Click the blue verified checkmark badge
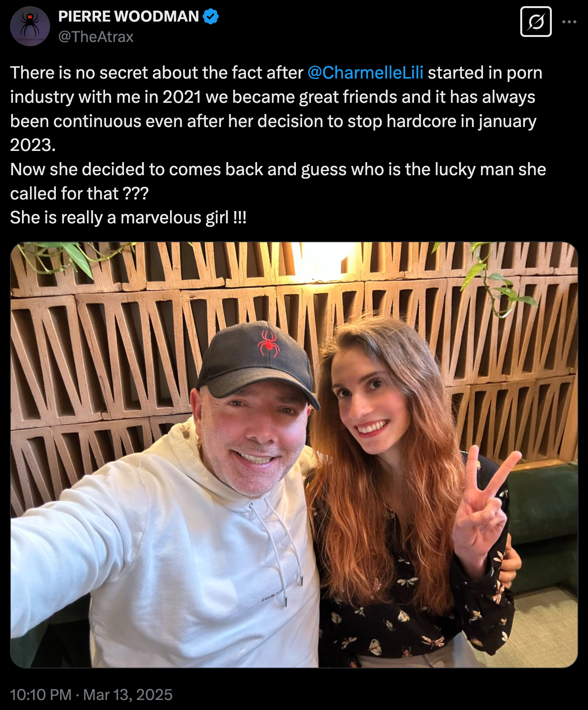The width and height of the screenshot is (588, 710). (210, 17)
